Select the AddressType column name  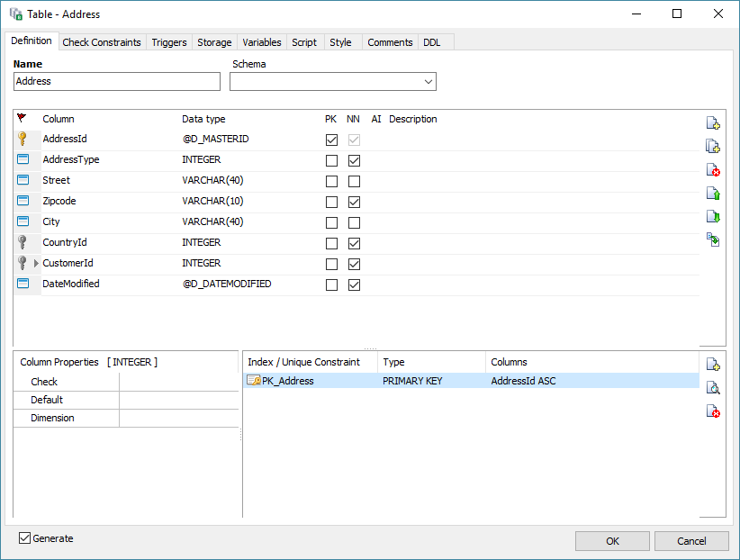[x=71, y=159]
